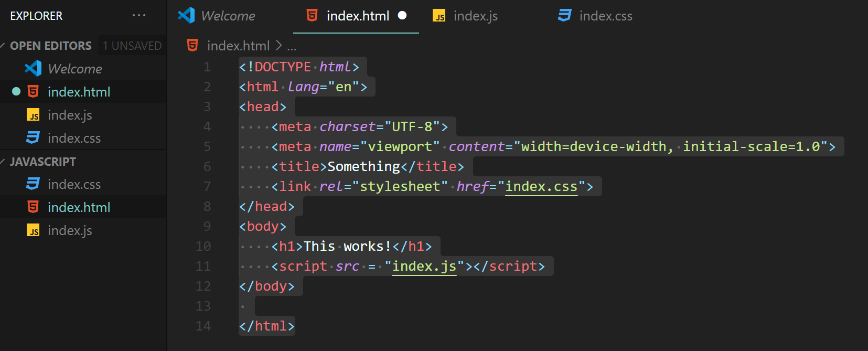
Task: Click the stylesheet value in link rel
Action: point(400,186)
